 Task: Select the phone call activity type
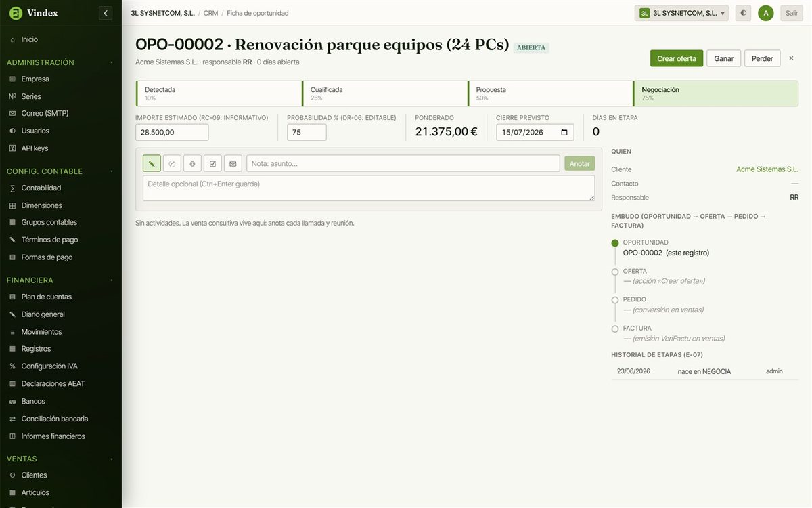click(172, 163)
